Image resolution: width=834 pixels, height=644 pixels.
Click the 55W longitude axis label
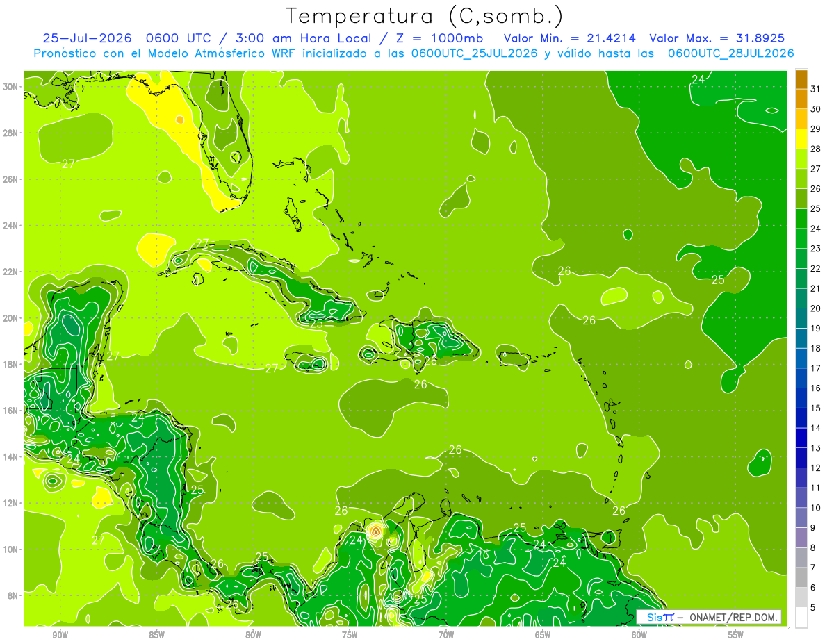click(736, 635)
